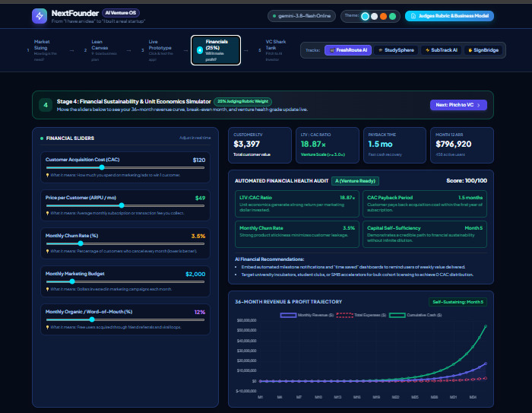Click the 25% Judging Rubric Weight badge

point(242,102)
